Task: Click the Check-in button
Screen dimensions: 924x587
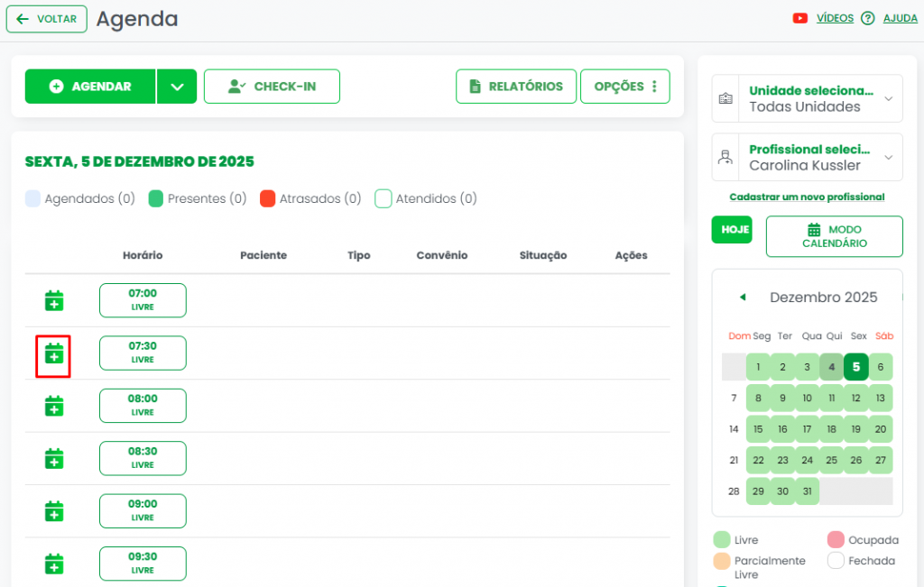Action: pos(272,87)
